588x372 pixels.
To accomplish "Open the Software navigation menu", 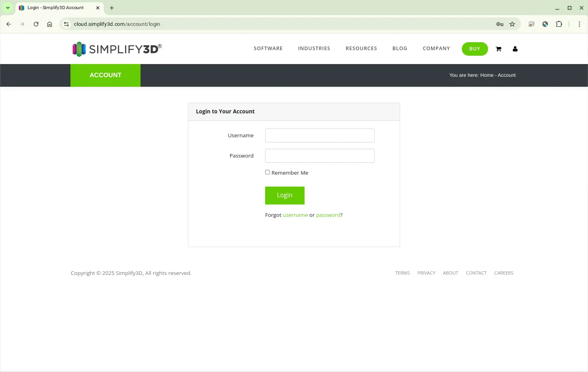I will [x=268, y=49].
